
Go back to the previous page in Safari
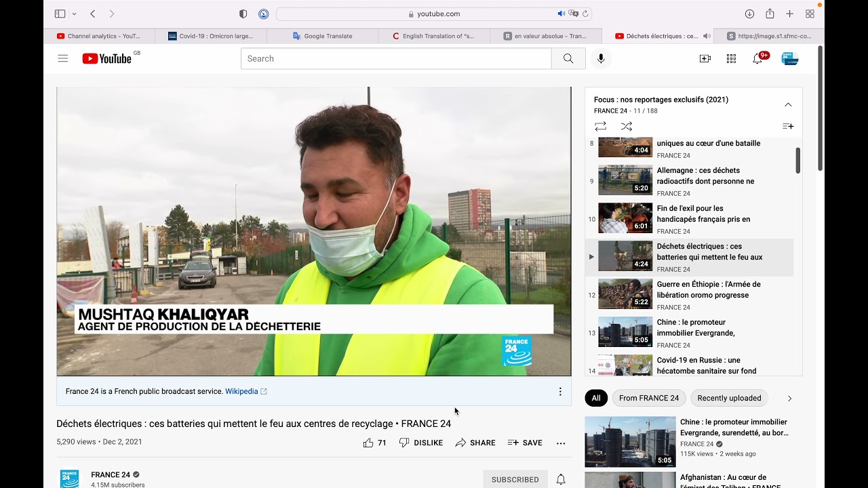tap(93, 14)
